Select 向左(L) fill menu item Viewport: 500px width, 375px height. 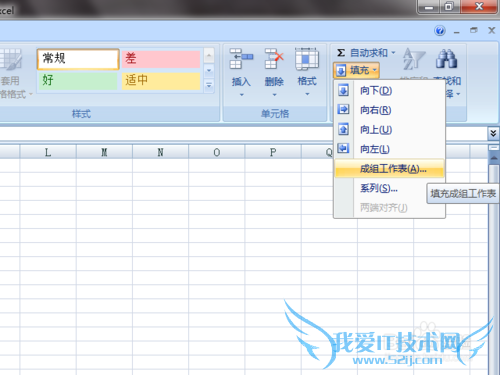pyautogui.click(x=389, y=149)
